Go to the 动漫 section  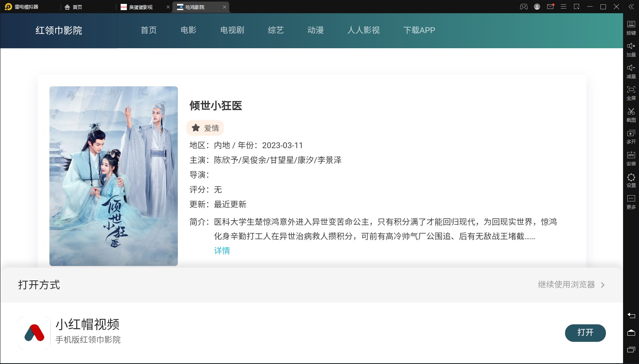[316, 30]
